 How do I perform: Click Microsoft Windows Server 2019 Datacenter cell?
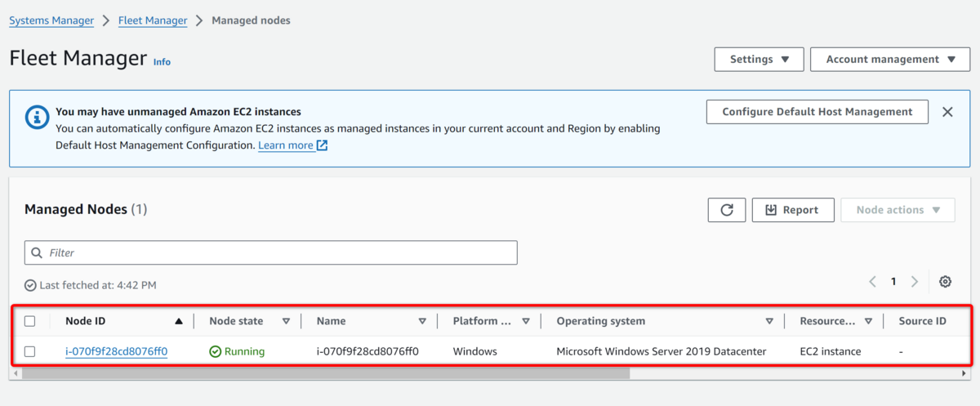click(x=661, y=351)
